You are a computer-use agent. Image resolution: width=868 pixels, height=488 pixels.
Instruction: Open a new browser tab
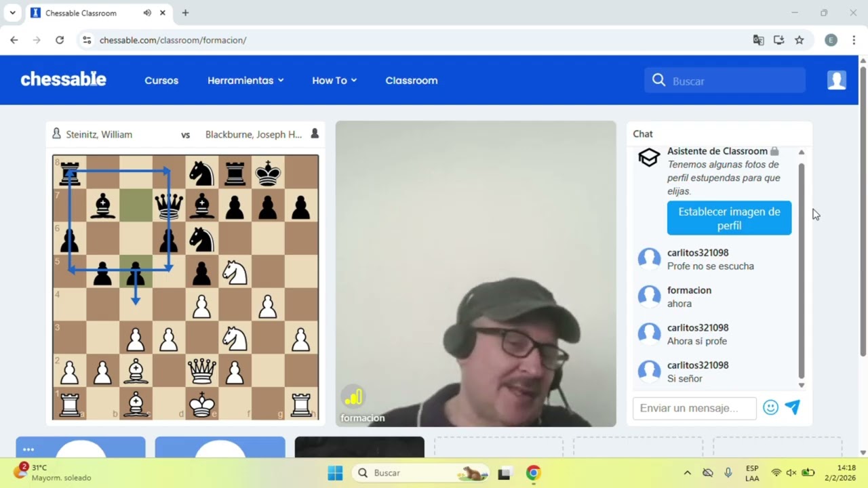(x=185, y=13)
